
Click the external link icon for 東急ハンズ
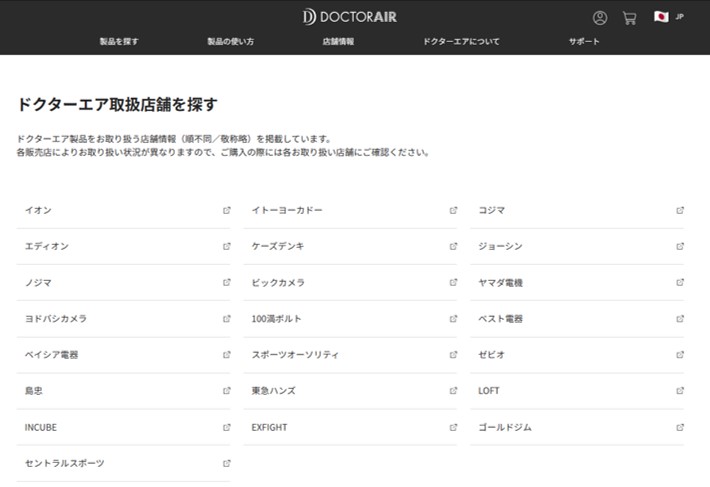coord(453,391)
